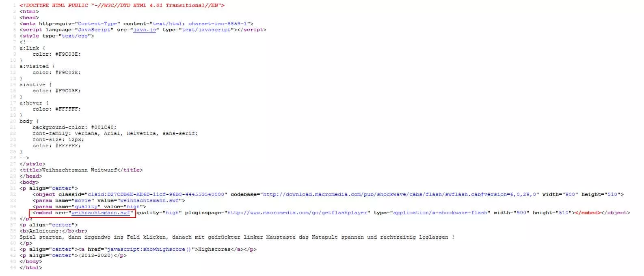Open the java.js script source link
This screenshot has height=276, width=644.
click(145, 30)
